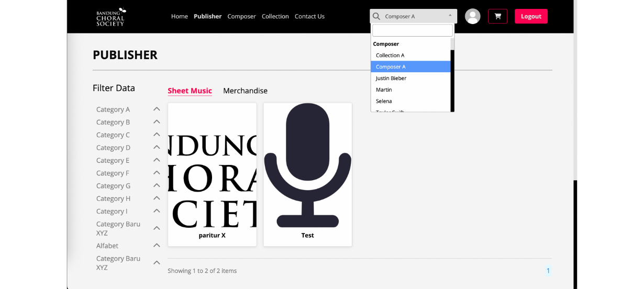The width and height of the screenshot is (644, 289).
Task: Toggle the Category G chevron
Action: click(157, 185)
